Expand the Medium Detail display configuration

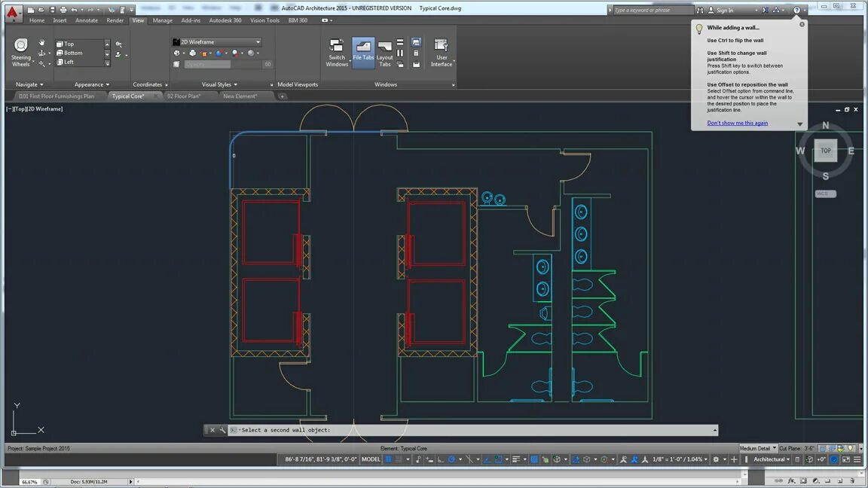(758, 448)
